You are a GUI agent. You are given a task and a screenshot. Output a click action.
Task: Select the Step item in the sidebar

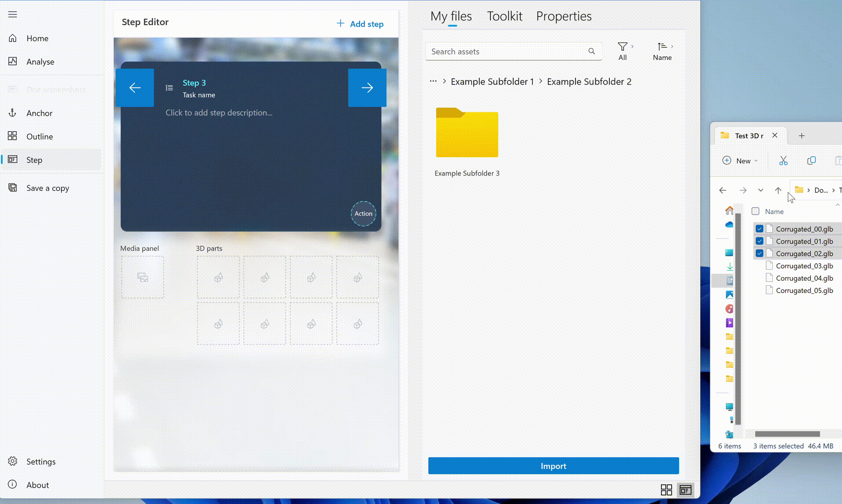click(x=51, y=160)
